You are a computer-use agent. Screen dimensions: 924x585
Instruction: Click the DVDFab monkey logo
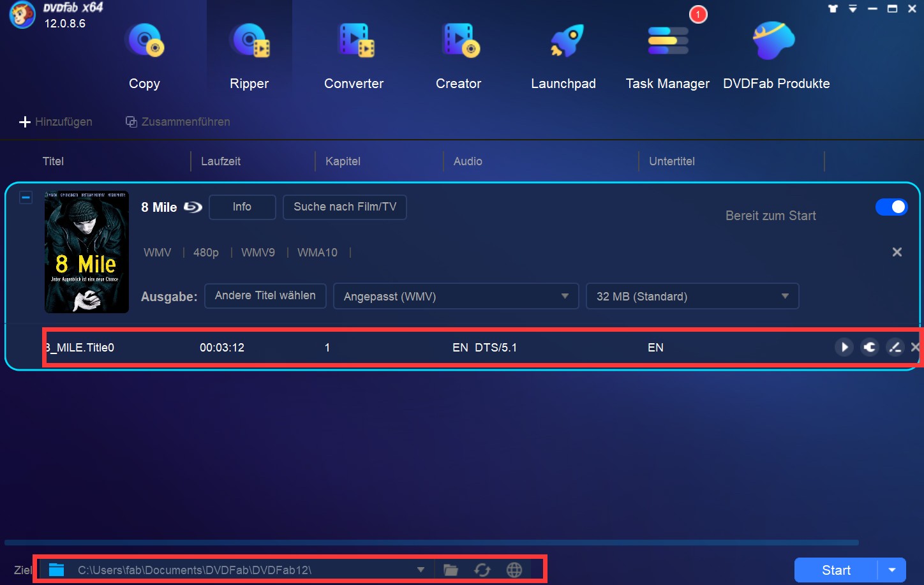click(x=22, y=15)
